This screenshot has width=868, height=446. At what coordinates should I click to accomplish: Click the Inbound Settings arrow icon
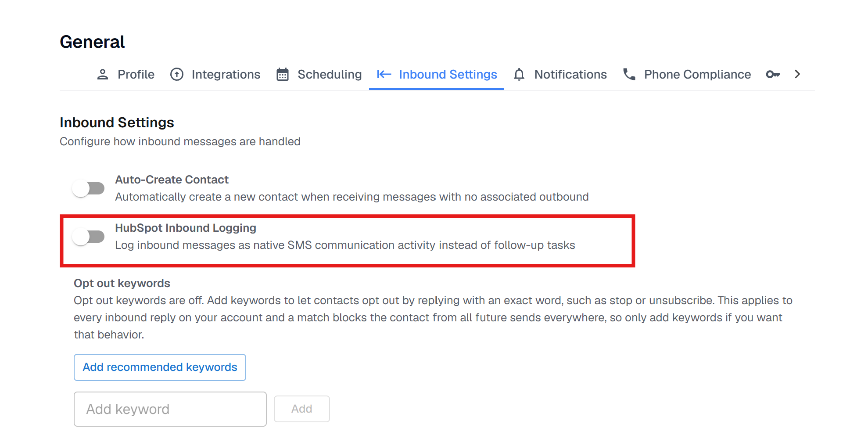pos(384,74)
